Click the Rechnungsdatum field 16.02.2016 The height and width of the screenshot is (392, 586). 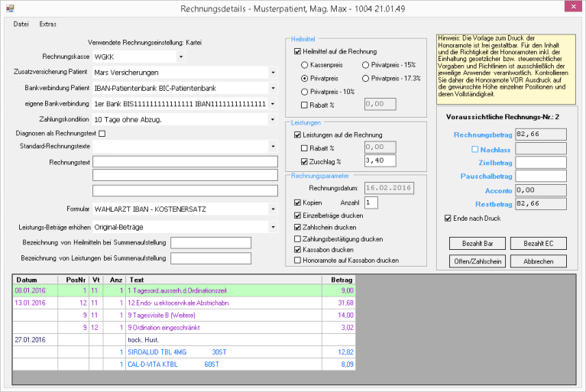coord(389,188)
